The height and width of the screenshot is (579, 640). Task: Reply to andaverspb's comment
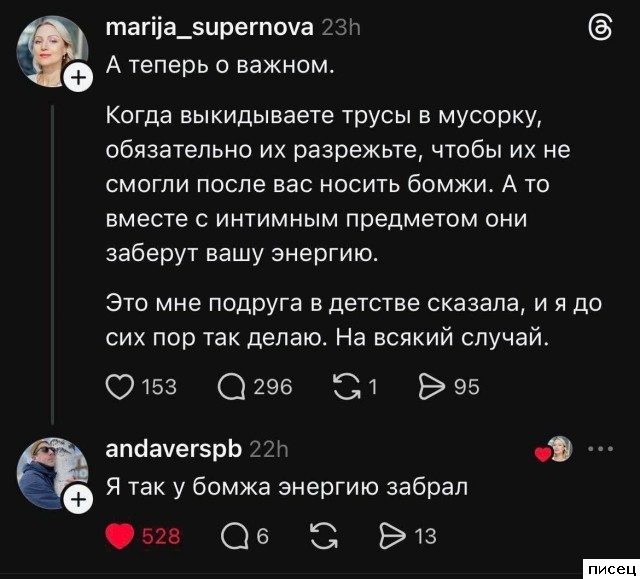pos(230,537)
